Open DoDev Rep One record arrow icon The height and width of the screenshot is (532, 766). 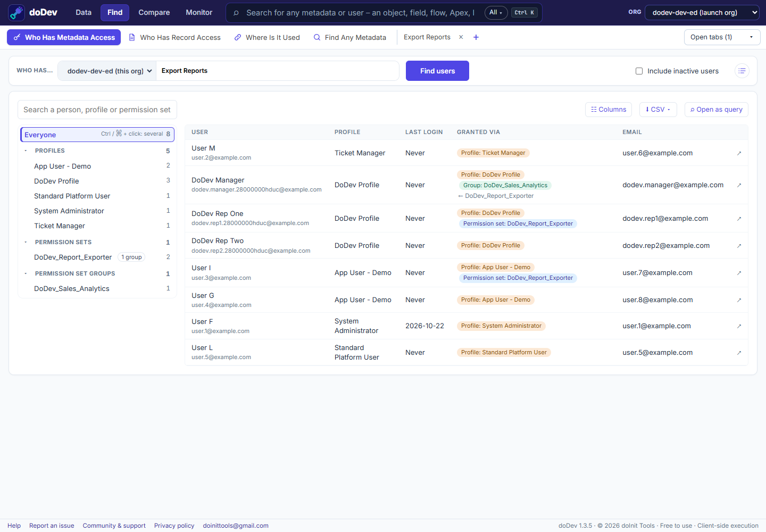pos(739,219)
